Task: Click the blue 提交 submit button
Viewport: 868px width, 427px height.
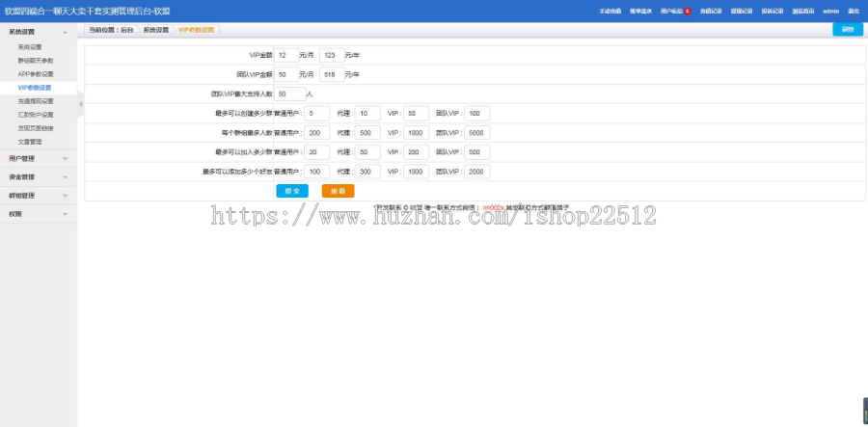Action: click(x=292, y=191)
